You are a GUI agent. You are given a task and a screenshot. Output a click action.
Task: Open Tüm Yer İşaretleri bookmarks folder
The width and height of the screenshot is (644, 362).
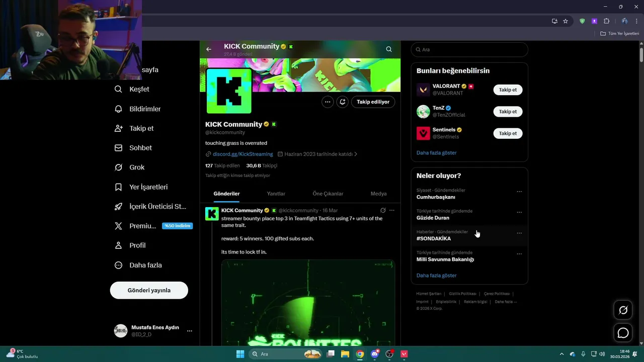[x=619, y=34]
